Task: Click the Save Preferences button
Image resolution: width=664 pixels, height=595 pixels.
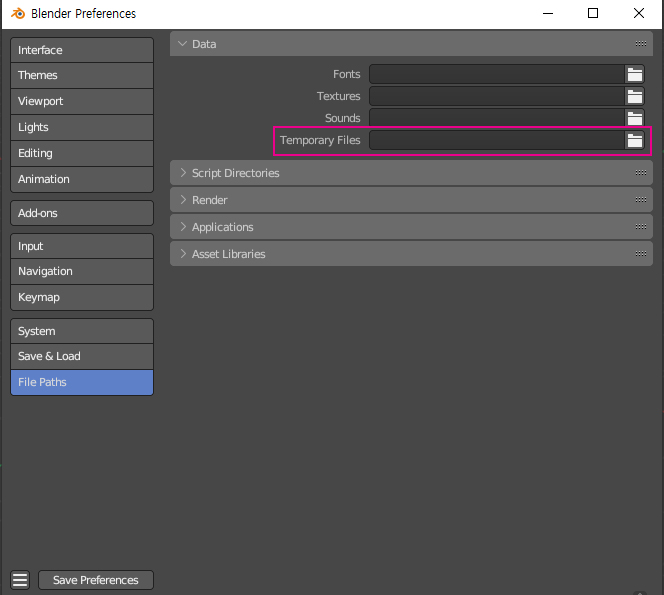Action: coord(96,580)
